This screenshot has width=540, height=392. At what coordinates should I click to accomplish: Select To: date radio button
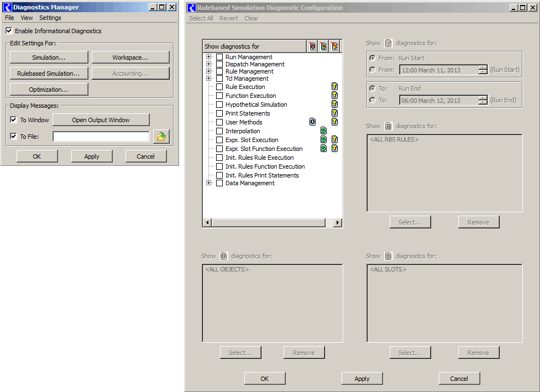point(373,100)
